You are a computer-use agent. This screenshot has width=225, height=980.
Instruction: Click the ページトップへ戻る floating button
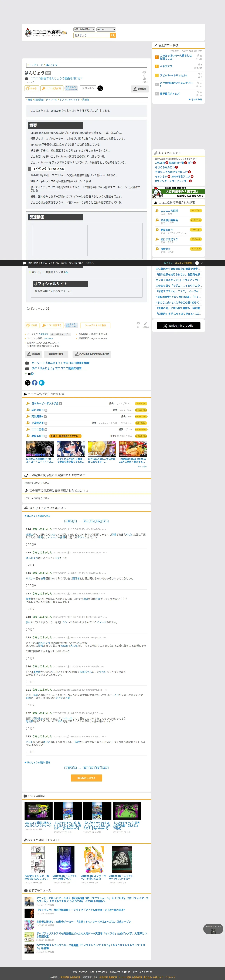pos(213,929)
